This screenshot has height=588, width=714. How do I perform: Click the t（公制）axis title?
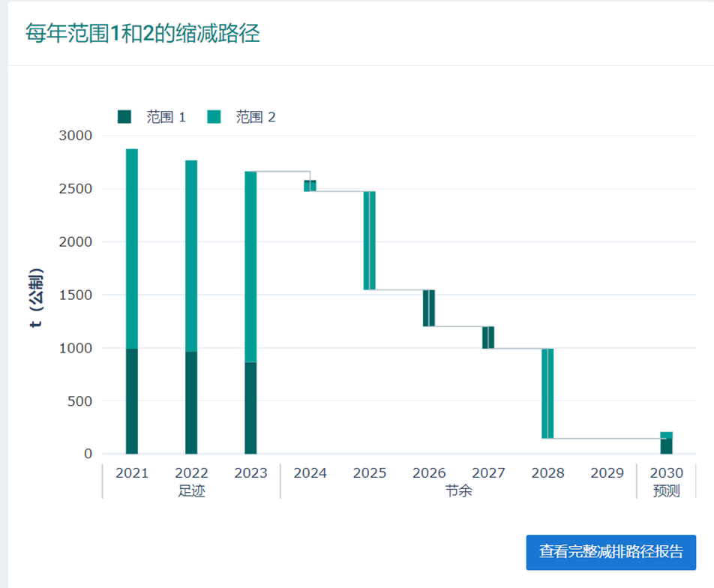tap(37, 298)
